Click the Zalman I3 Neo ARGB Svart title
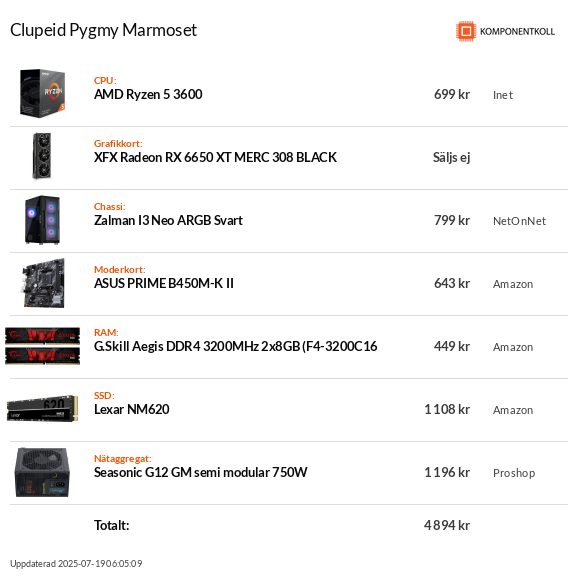The height and width of the screenshot is (577, 577). (168, 220)
